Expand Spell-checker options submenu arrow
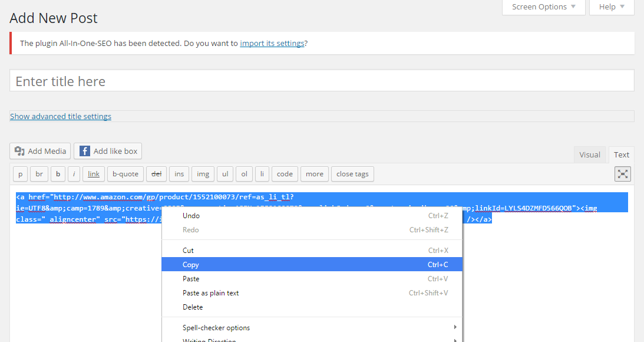 pyautogui.click(x=455, y=327)
